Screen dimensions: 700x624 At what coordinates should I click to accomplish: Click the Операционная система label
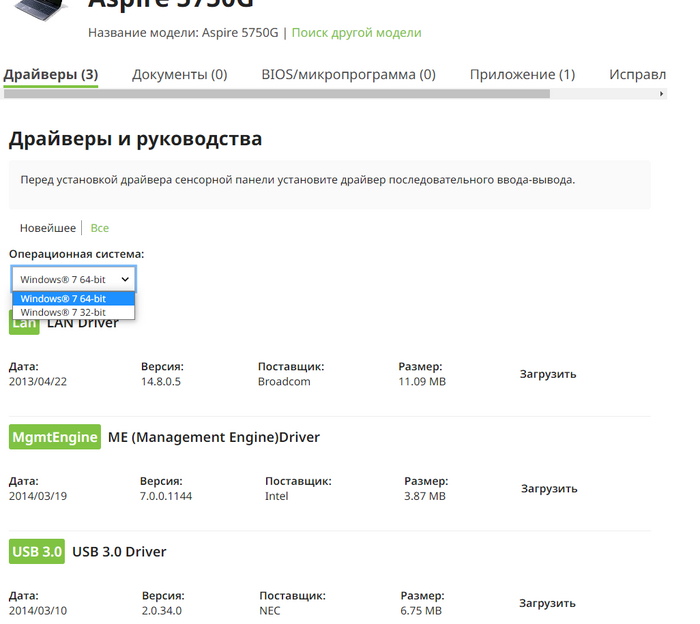point(76,254)
